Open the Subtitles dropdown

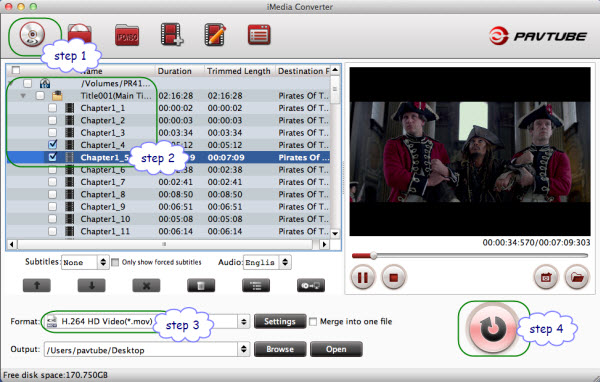85,262
